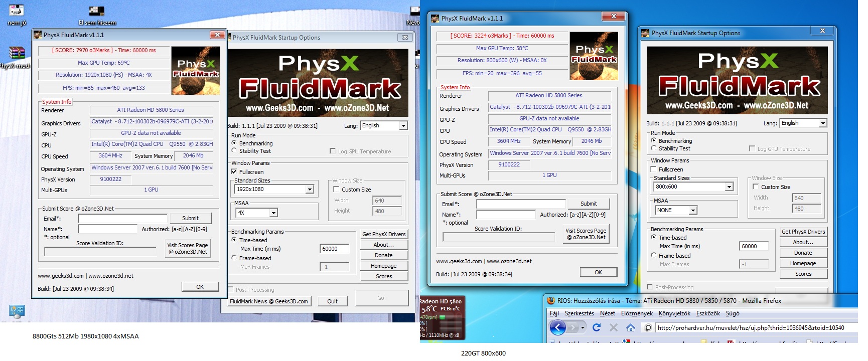Viewport: 868px width, 361px height.
Task: Click Donate in the 800x600 options window
Action: point(803,253)
